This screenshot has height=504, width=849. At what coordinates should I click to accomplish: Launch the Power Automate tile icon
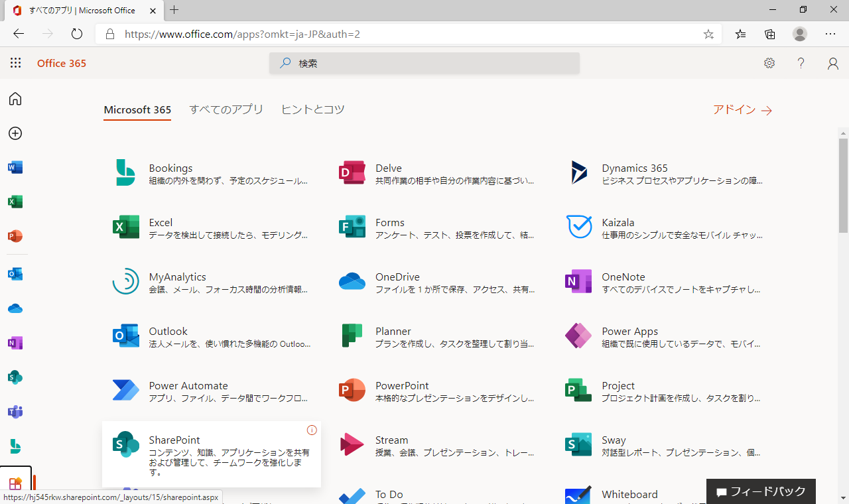click(x=125, y=390)
